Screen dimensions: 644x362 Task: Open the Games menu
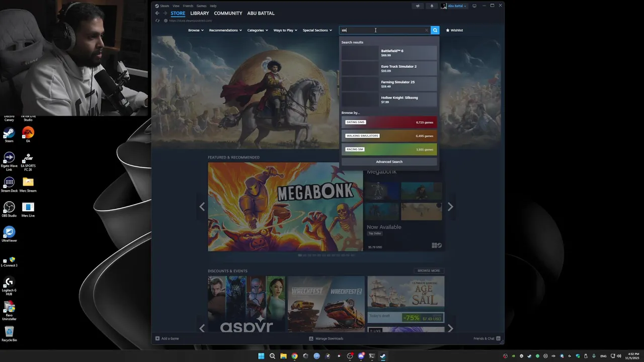tap(201, 6)
